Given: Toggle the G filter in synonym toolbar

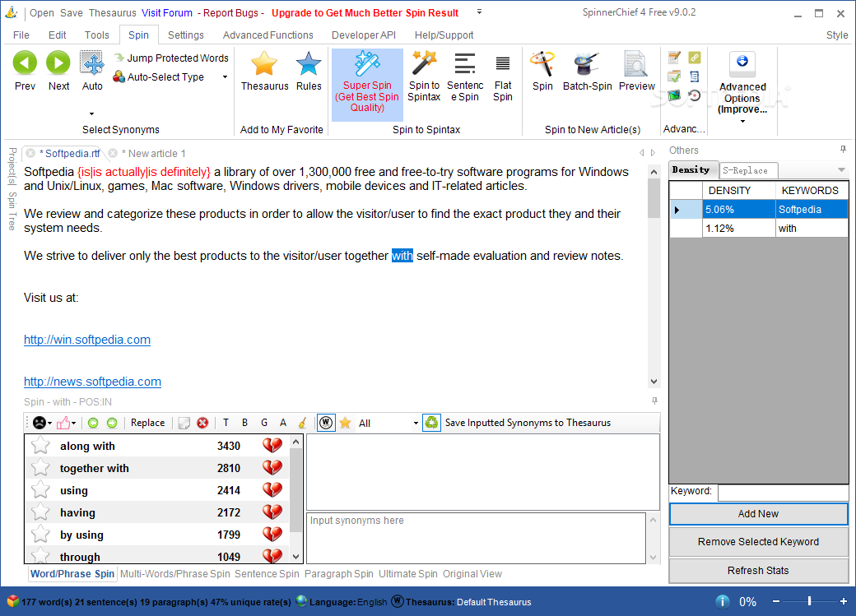Looking at the screenshot, I should pyautogui.click(x=264, y=423).
